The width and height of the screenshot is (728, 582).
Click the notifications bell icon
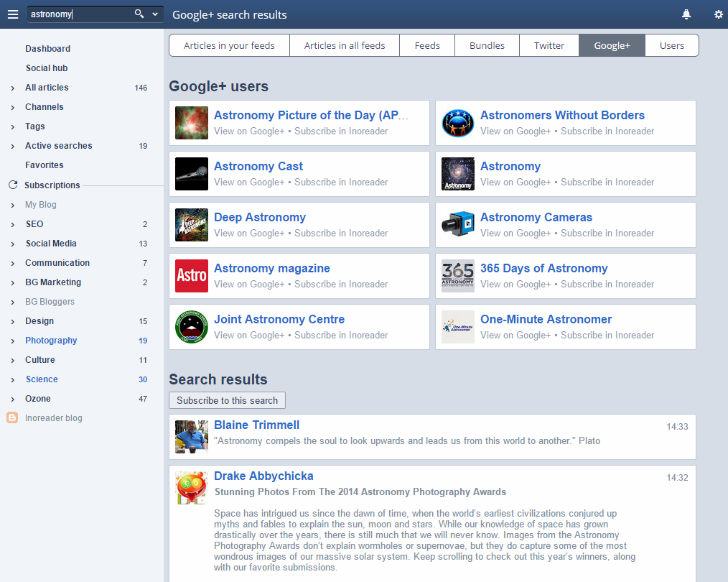[x=686, y=14]
